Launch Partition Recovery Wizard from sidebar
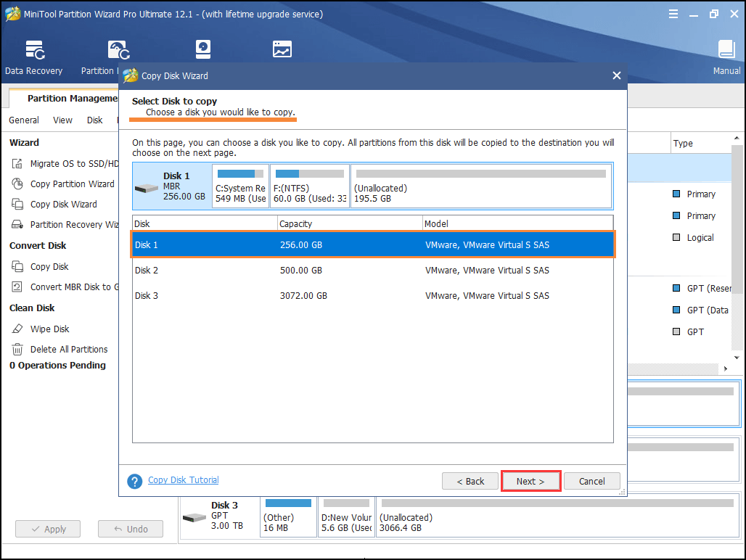746x560 pixels. (65, 224)
